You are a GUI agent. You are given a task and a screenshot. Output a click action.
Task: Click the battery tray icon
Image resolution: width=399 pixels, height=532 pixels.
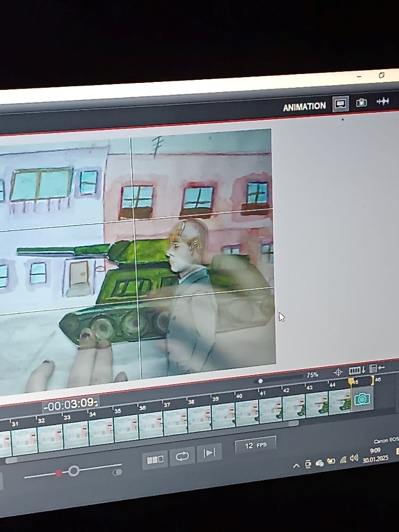tap(331, 461)
